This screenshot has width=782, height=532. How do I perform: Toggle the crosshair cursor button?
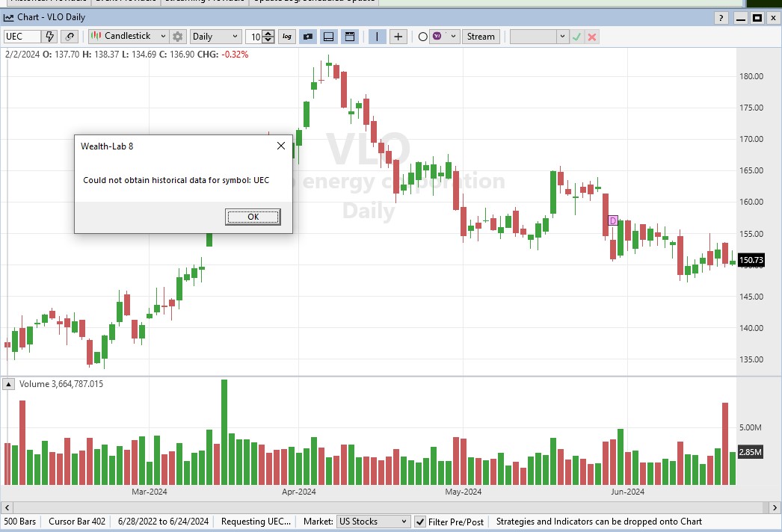click(398, 37)
